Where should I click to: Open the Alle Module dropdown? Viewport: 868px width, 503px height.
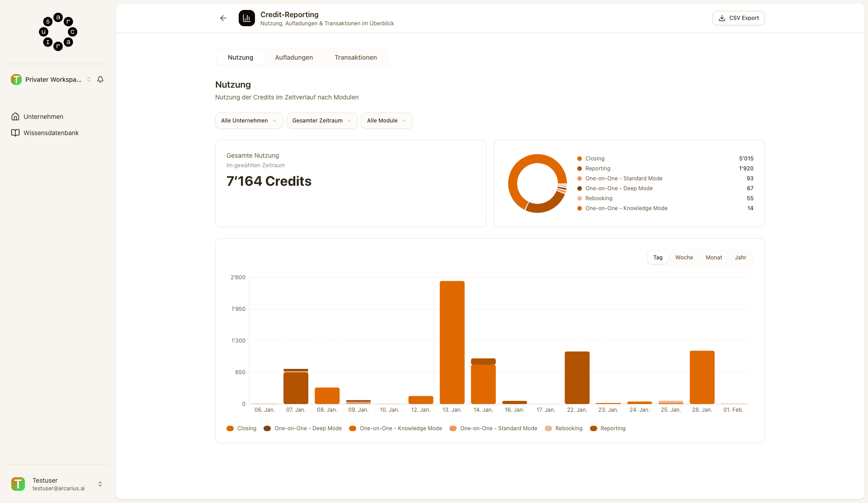(x=387, y=121)
